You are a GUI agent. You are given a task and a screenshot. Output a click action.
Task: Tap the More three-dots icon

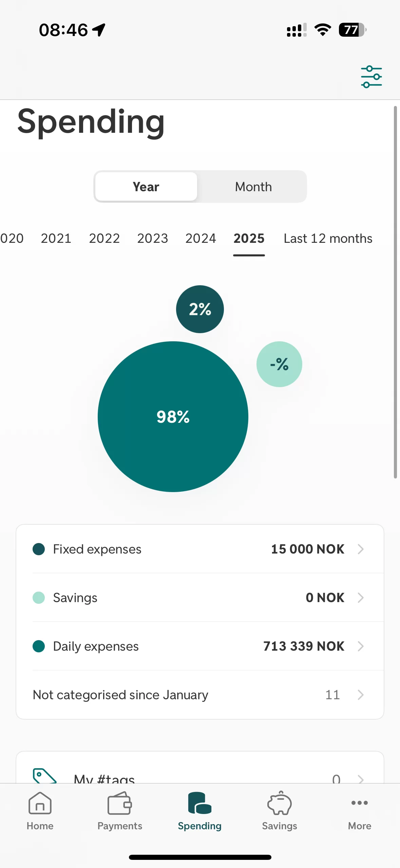click(x=359, y=803)
